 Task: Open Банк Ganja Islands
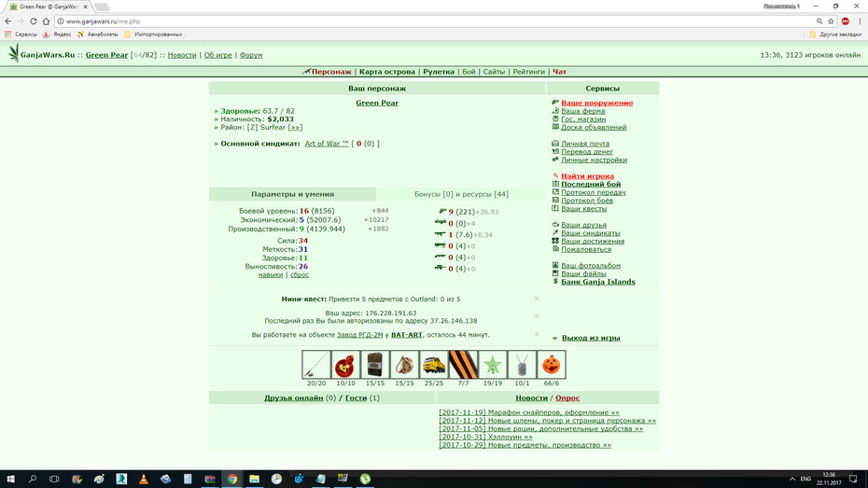(x=598, y=282)
